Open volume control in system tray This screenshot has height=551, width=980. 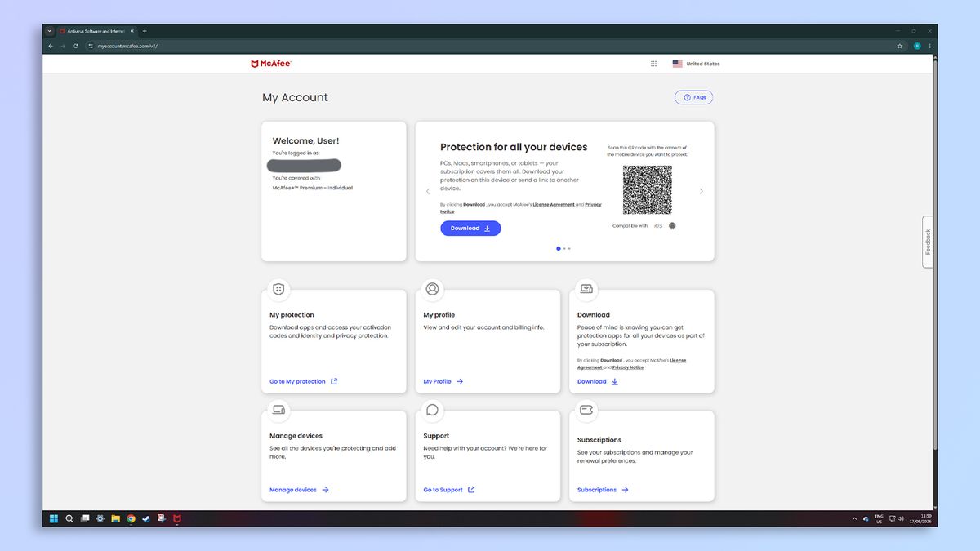[x=901, y=519]
